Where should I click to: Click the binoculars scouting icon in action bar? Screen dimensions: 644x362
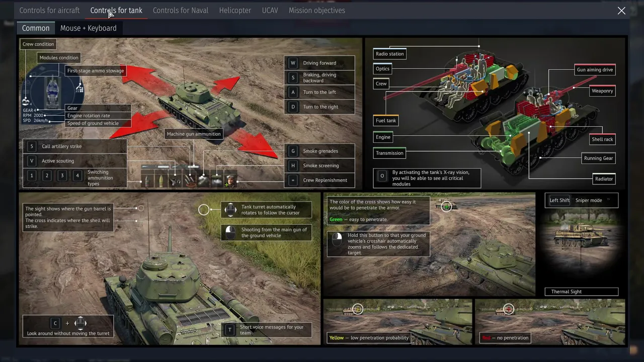[x=175, y=181]
